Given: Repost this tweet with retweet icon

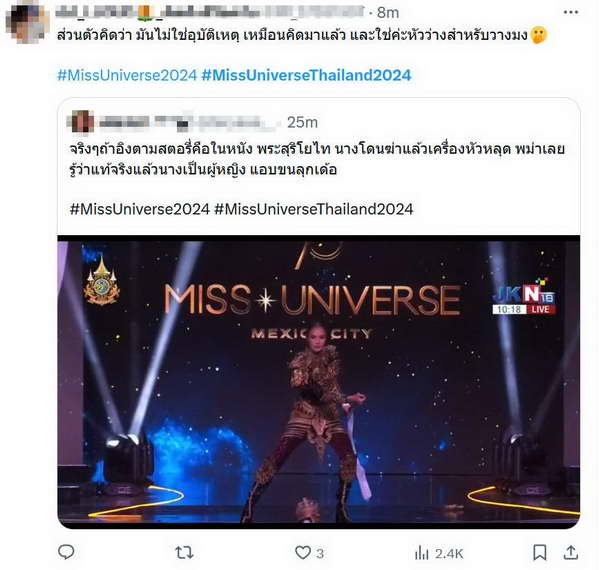Looking at the screenshot, I should 184,553.
